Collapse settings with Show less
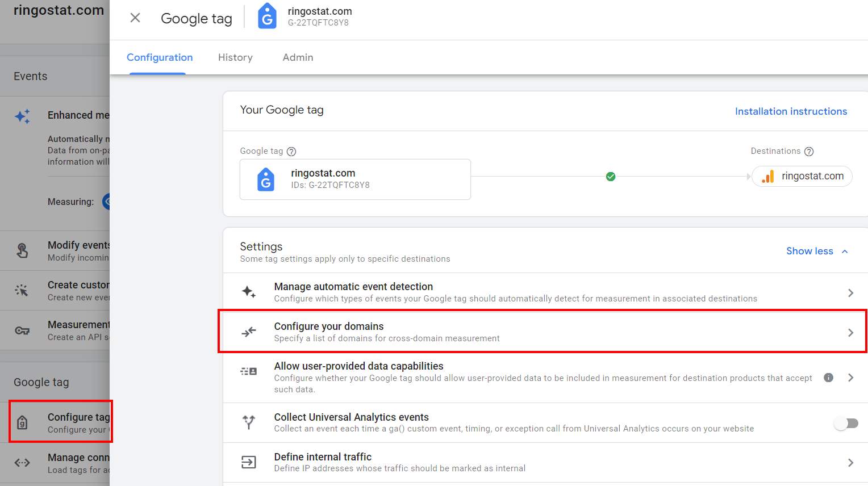The image size is (868, 486). [817, 251]
